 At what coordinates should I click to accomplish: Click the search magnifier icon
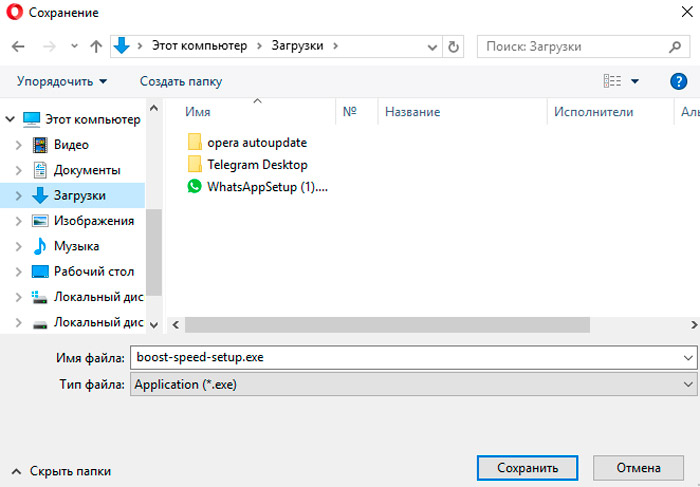[x=675, y=46]
